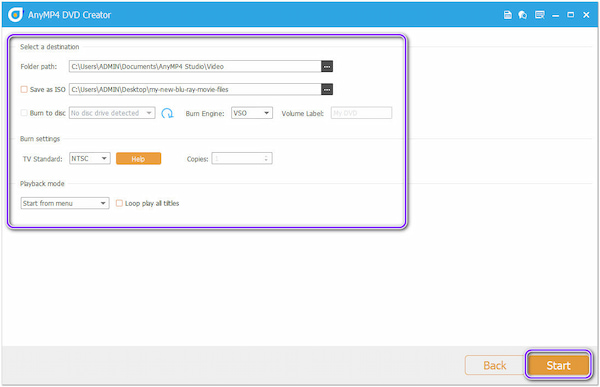This screenshot has height=387, width=600.
Task: Refresh the disc drive list
Action: click(167, 113)
